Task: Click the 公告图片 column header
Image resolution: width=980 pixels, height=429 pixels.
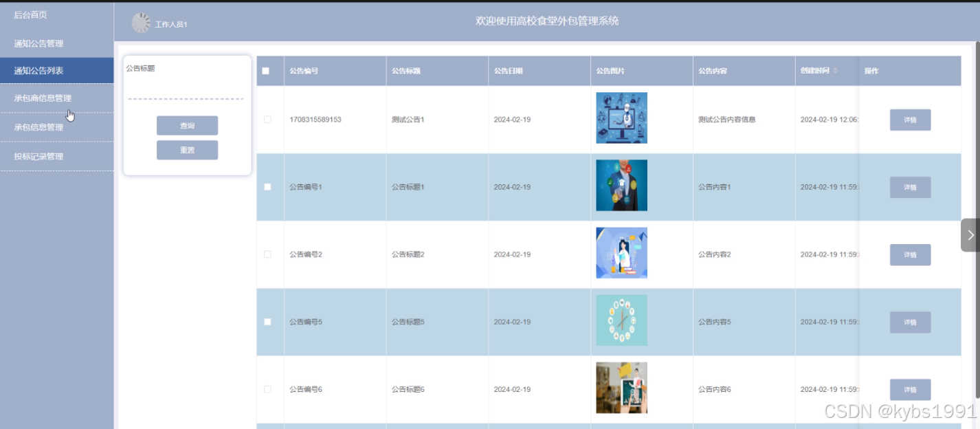Action: point(641,71)
